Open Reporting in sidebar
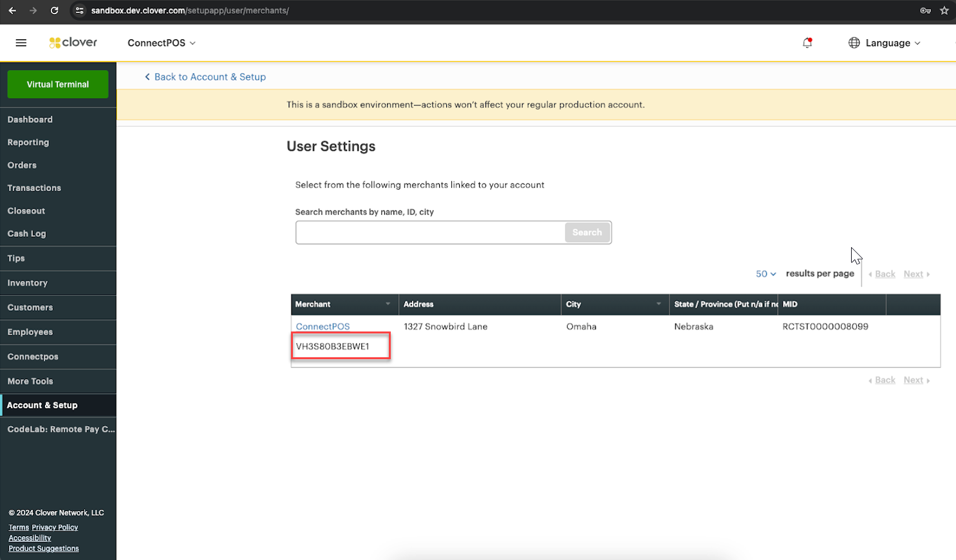The width and height of the screenshot is (956, 560). 58,142
